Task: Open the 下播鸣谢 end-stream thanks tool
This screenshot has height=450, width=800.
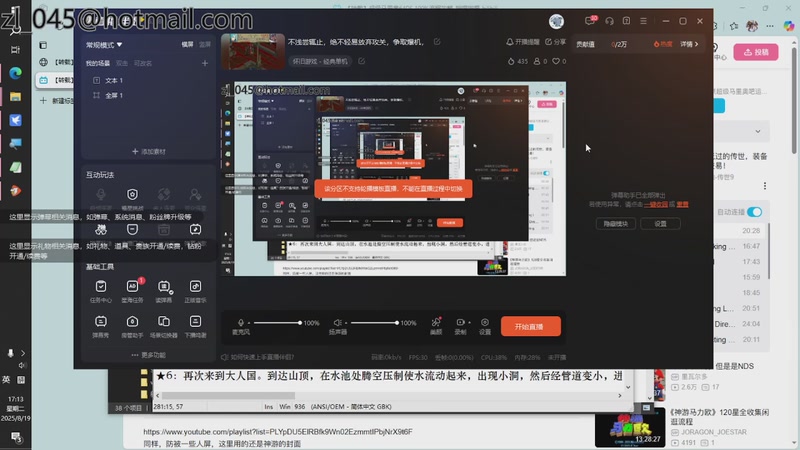Action: [195, 327]
